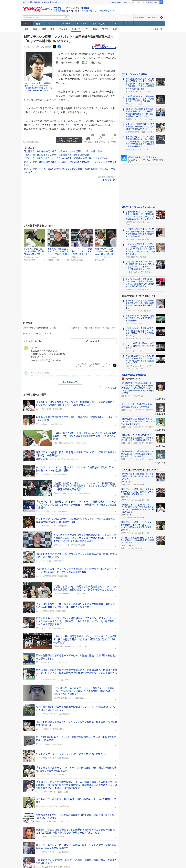The width and height of the screenshot is (186, 868).
Task: Open related article 落合博満氏 link
Action: (62, 152)
